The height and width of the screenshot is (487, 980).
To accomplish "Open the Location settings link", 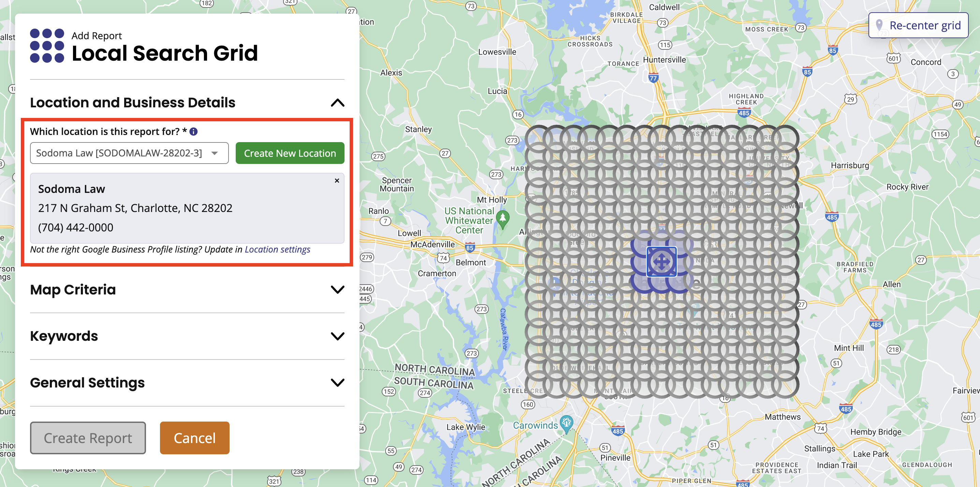I will [x=277, y=249].
